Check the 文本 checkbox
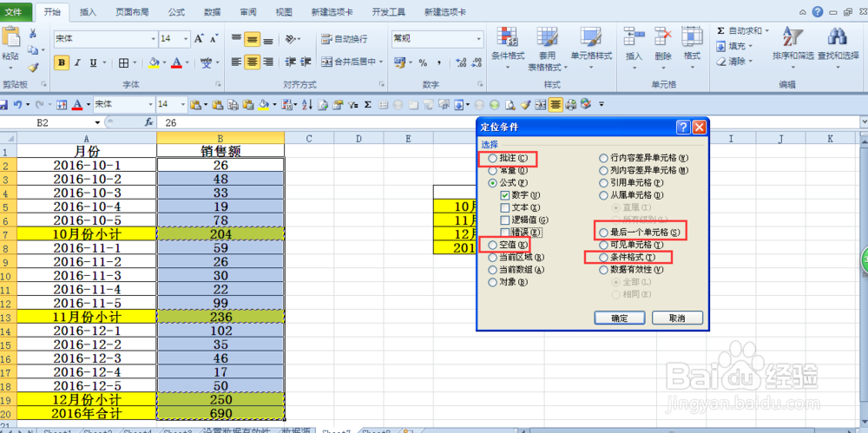 tap(504, 207)
